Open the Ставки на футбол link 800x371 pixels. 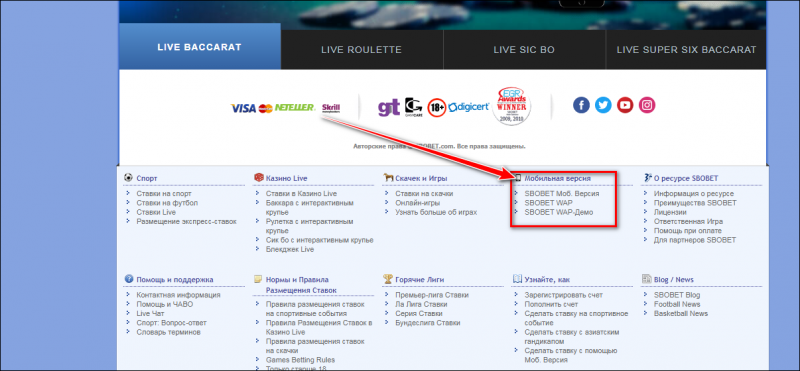(x=167, y=203)
